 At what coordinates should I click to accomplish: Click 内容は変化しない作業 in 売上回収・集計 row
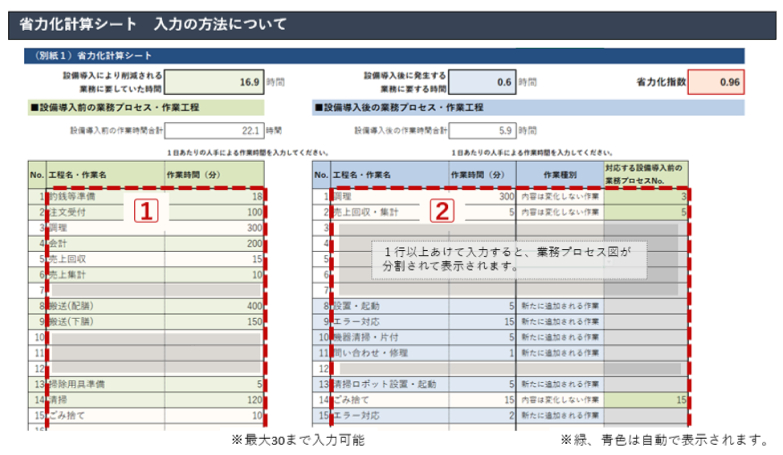(x=560, y=212)
